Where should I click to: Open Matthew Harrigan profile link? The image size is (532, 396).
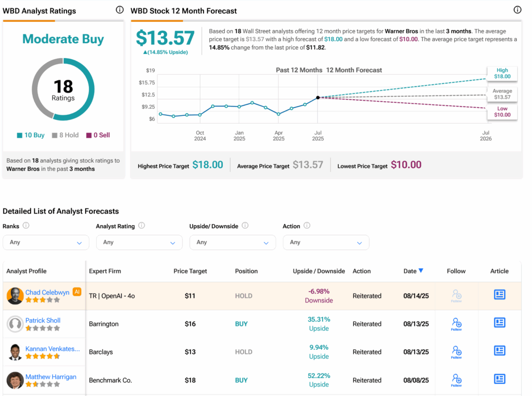click(51, 377)
